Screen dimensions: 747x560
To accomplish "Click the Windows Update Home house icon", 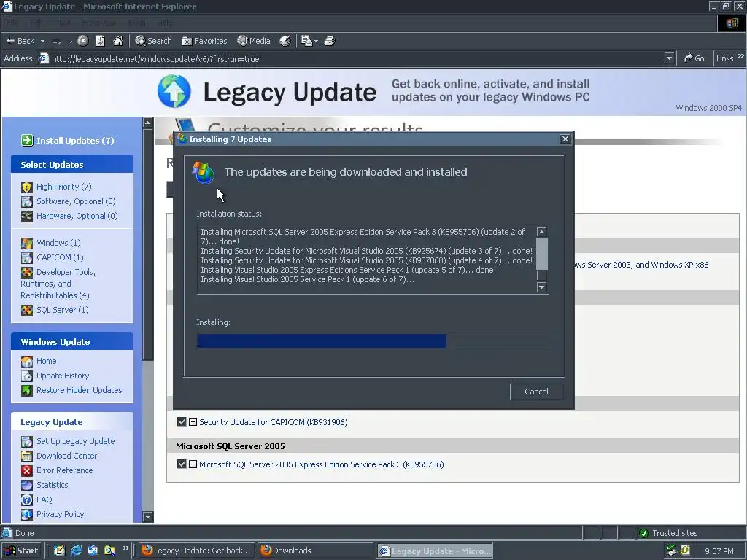I will (x=27, y=362).
